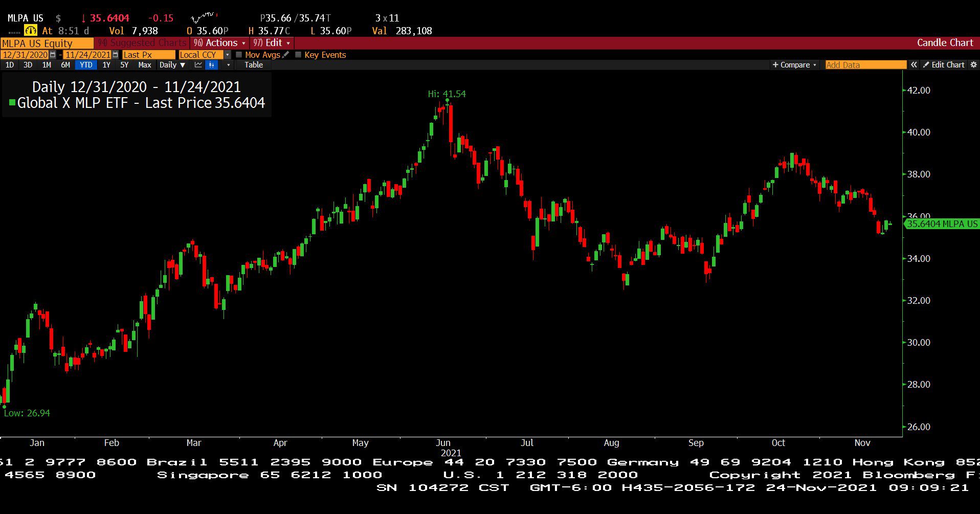Click the Jan time axis label
The height and width of the screenshot is (514, 980).
click(37, 443)
